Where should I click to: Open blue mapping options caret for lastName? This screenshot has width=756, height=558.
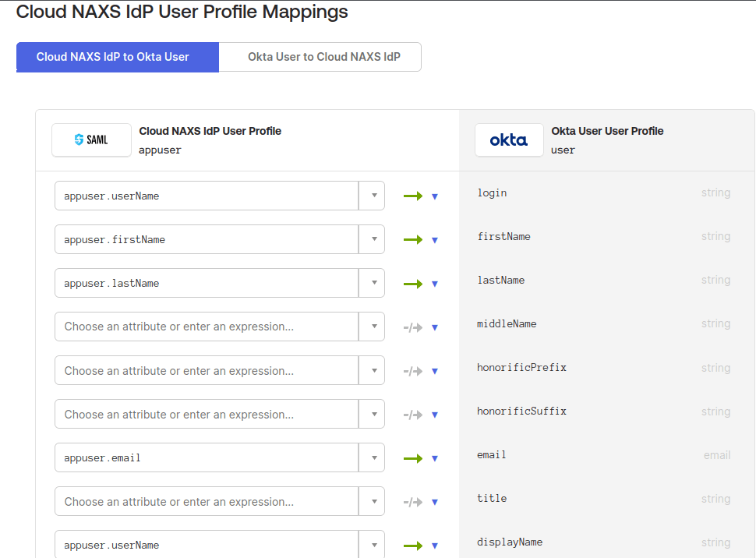tap(435, 284)
